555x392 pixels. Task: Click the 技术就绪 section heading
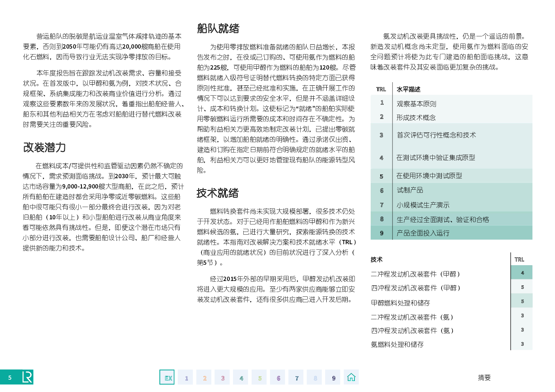[218, 193]
